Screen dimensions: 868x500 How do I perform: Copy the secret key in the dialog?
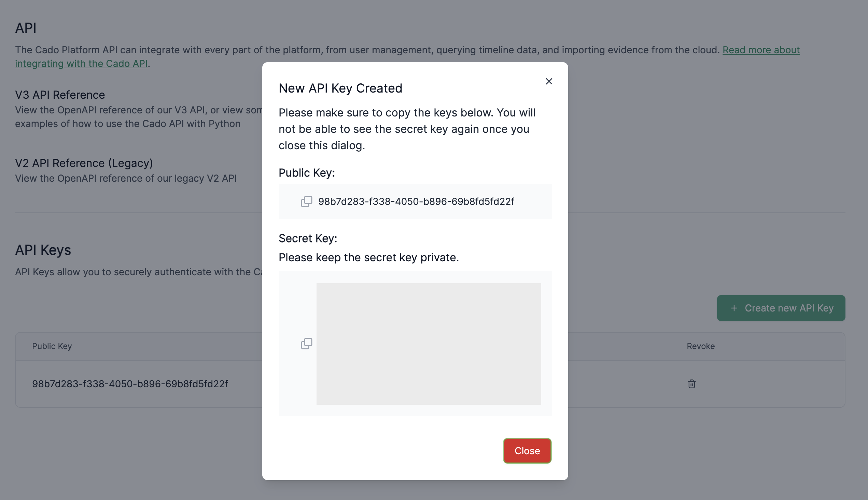point(306,343)
